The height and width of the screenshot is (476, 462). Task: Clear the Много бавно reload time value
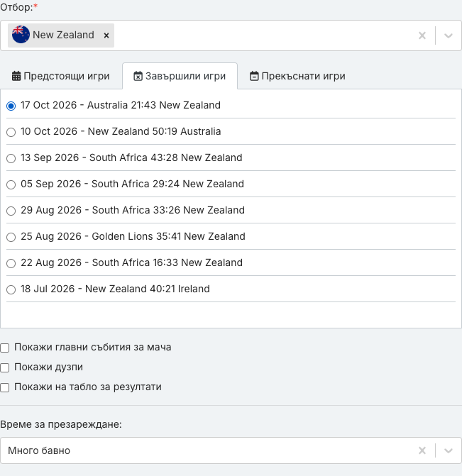tap(422, 450)
